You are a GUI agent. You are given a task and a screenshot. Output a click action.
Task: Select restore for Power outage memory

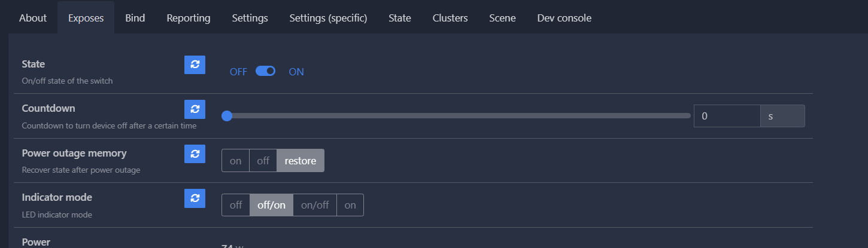(301, 161)
